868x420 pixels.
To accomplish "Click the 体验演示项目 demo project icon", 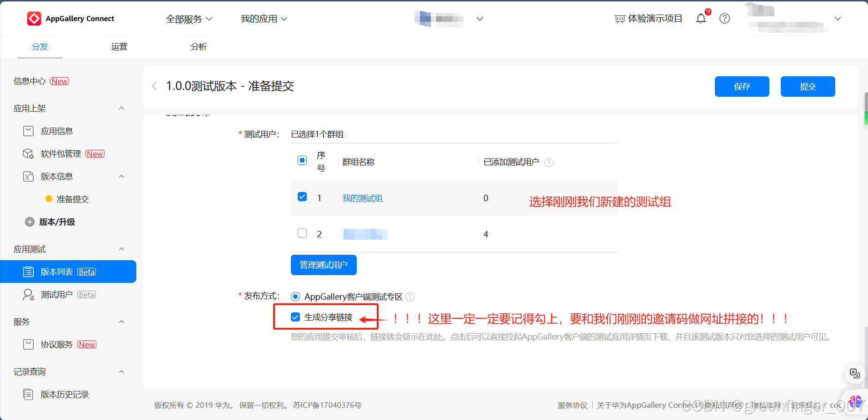I will 619,19.
